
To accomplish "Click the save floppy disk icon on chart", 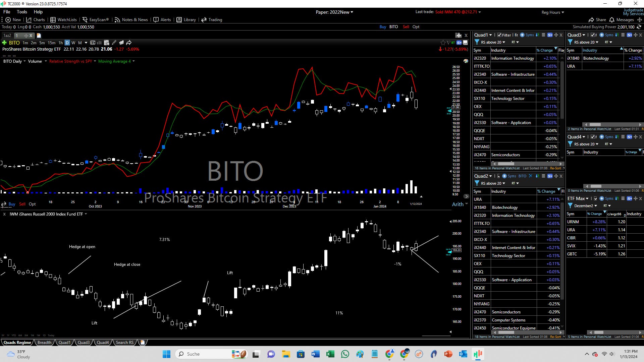I will click(x=465, y=43).
